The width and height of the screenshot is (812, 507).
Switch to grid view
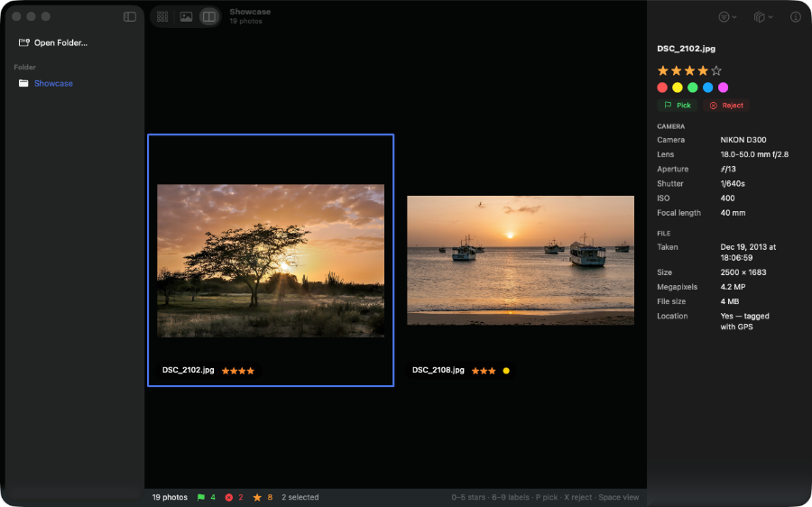(162, 16)
